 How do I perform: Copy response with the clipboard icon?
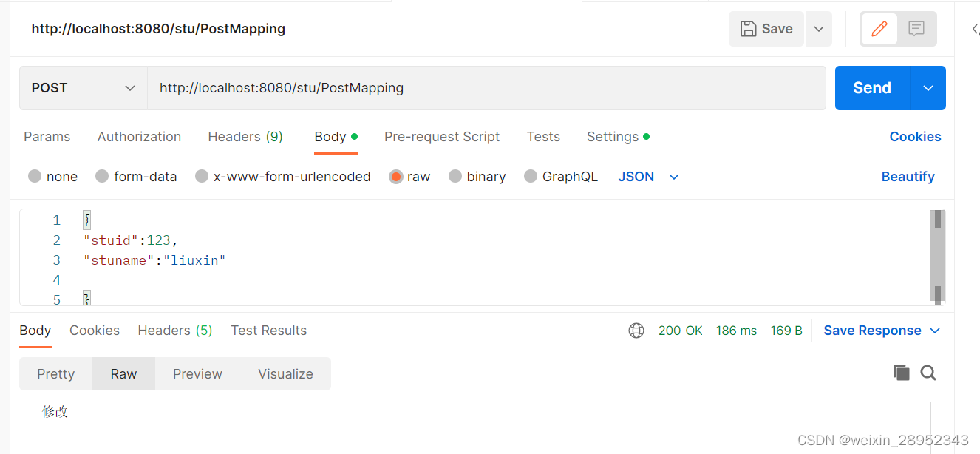coord(902,373)
